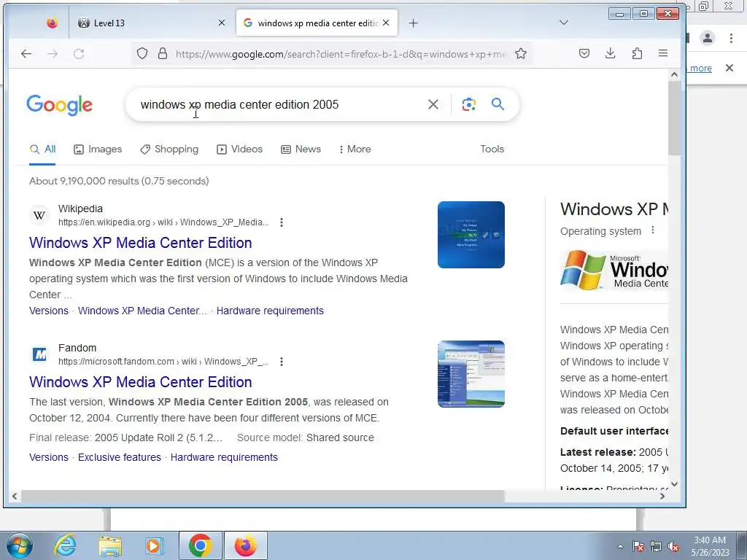Open Chrome profile icon in background window
This screenshot has height=560, width=747.
click(708, 38)
